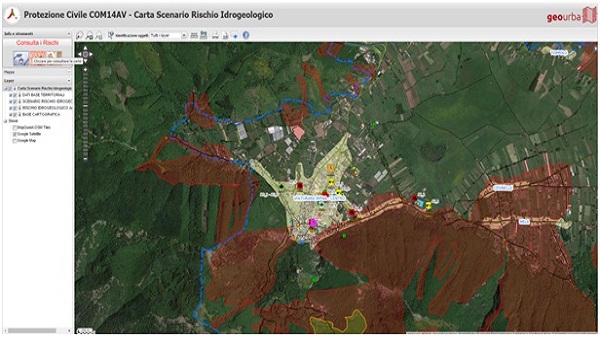Viewport: 600px width, 360px height.
Task: Open the Tutti i layer dropdown
Action: tap(184, 36)
